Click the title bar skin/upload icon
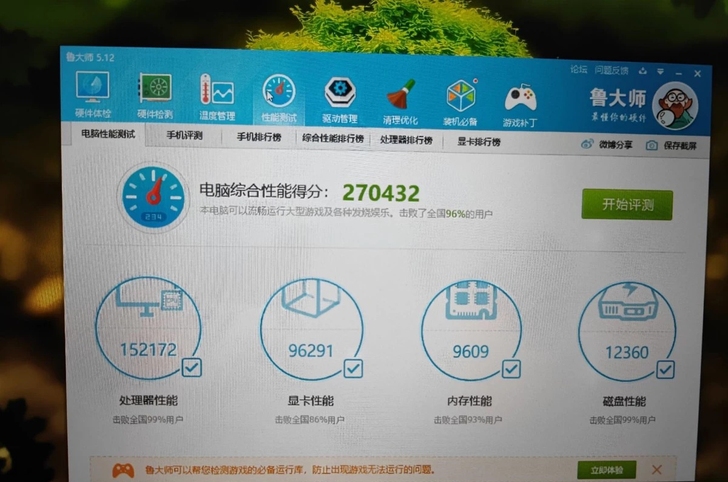This screenshot has height=482, width=728. coord(643,71)
